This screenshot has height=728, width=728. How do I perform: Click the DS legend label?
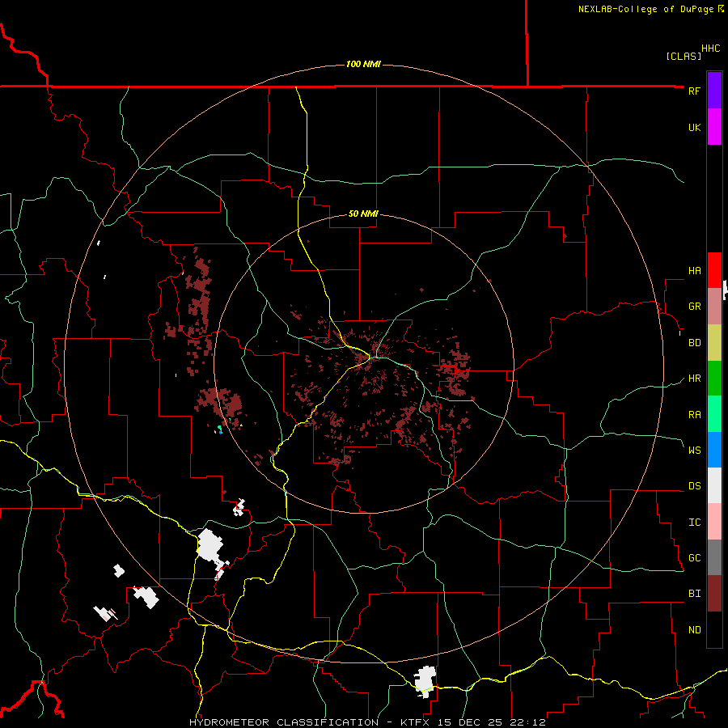[x=694, y=486]
